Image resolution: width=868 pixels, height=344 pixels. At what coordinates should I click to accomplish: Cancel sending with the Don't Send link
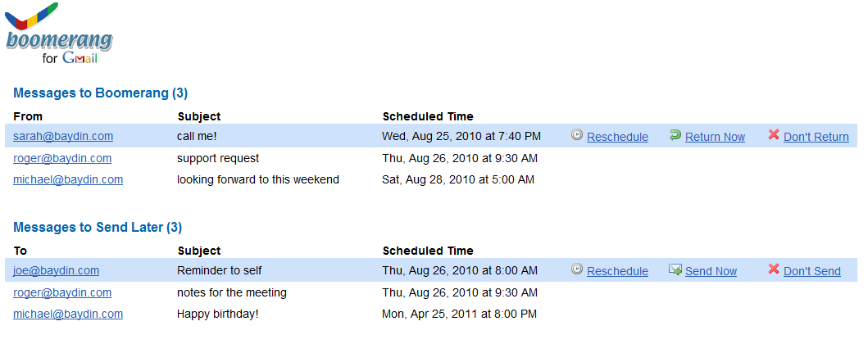point(812,271)
